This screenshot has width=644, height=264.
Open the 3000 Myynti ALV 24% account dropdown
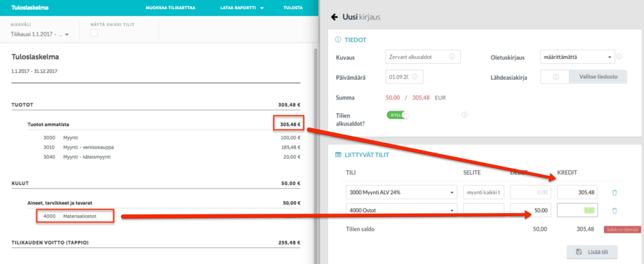click(402, 192)
